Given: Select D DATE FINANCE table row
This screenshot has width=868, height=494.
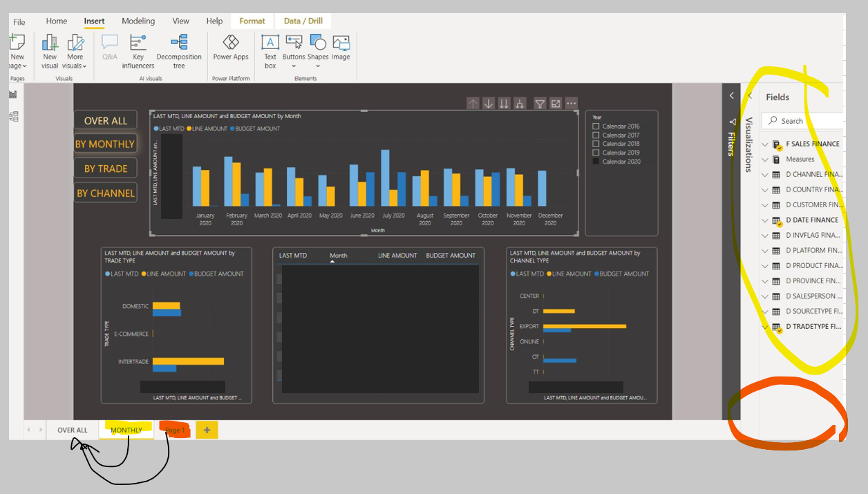Looking at the screenshot, I should pos(802,220).
